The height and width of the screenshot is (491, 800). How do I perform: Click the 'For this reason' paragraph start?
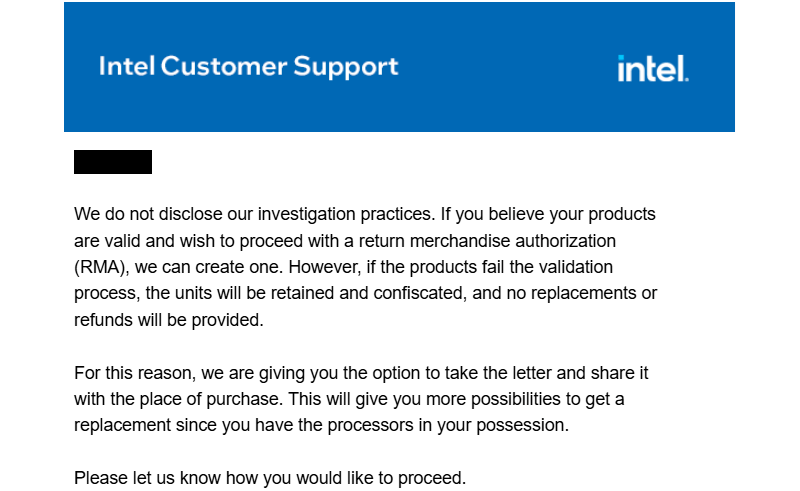(135, 373)
